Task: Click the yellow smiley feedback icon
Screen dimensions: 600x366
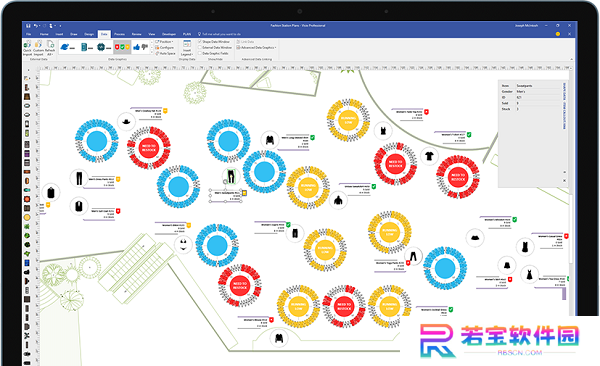Action: [x=558, y=34]
